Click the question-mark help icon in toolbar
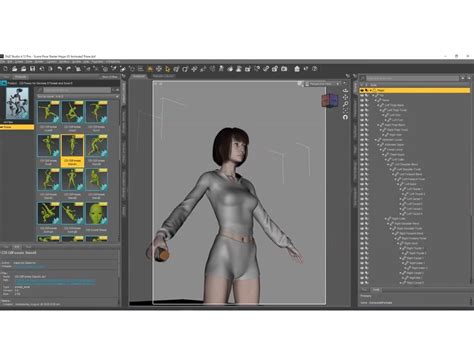Image resolution: width=474 pixels, height=364 pixels. pyautogui.click(x=315, y=69)
